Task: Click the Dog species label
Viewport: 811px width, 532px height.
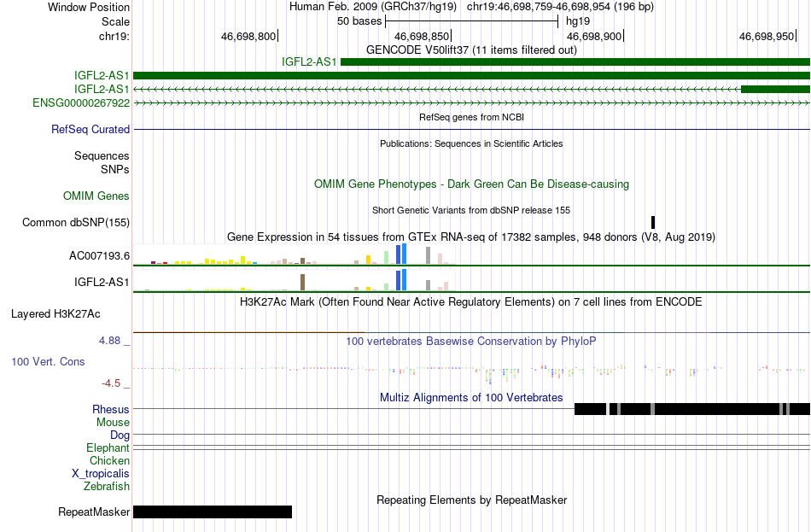Action: [120, 436]
